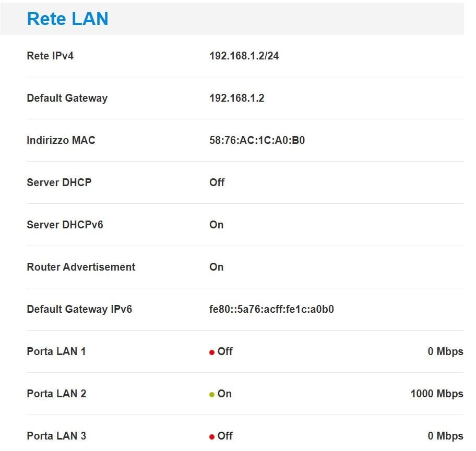The width and height of the screenshot is (476, 451).
Task: Click the Indirizzo MAC label
Action: tap(61, 140)
